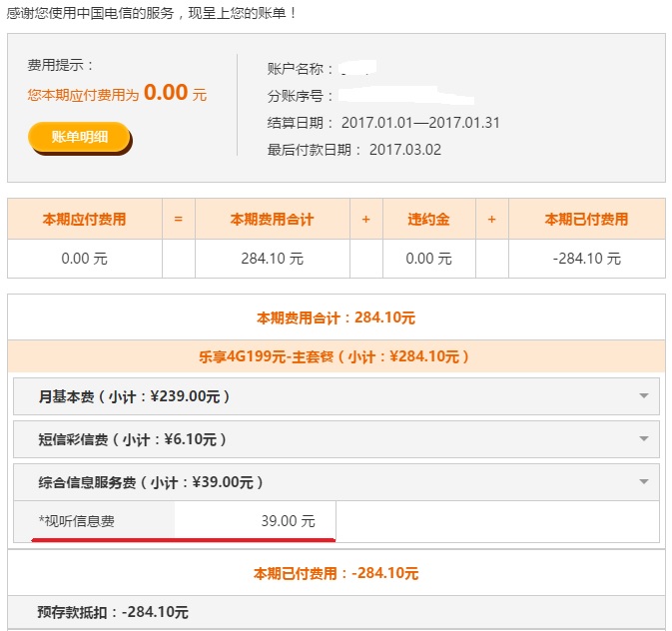Click the 本期费用合计 table header
The height and width of the screenshot is (631, 672).
273,219
